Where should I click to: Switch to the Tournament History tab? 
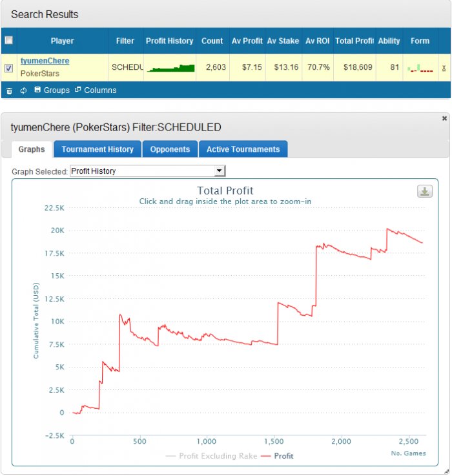tap(98, 149)
